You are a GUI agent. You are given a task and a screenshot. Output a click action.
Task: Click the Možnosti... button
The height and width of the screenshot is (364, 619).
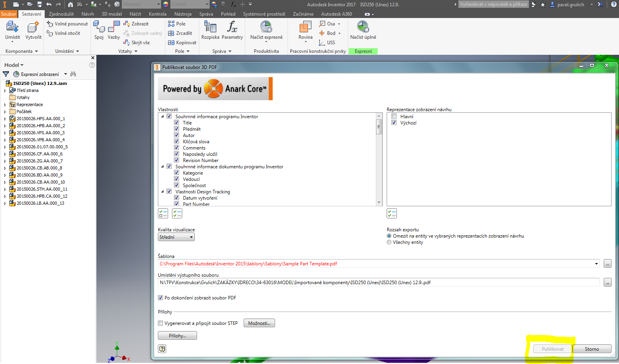[259, 323]
